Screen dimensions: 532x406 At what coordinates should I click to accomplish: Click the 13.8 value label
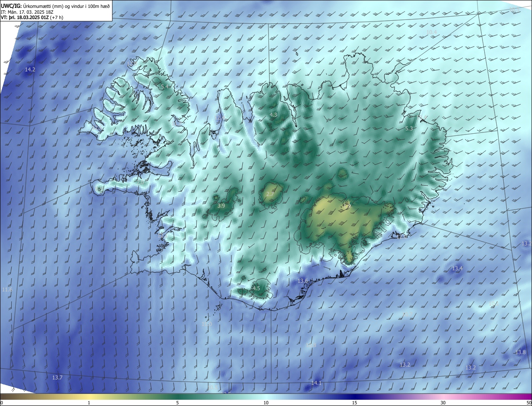[520, 352]
